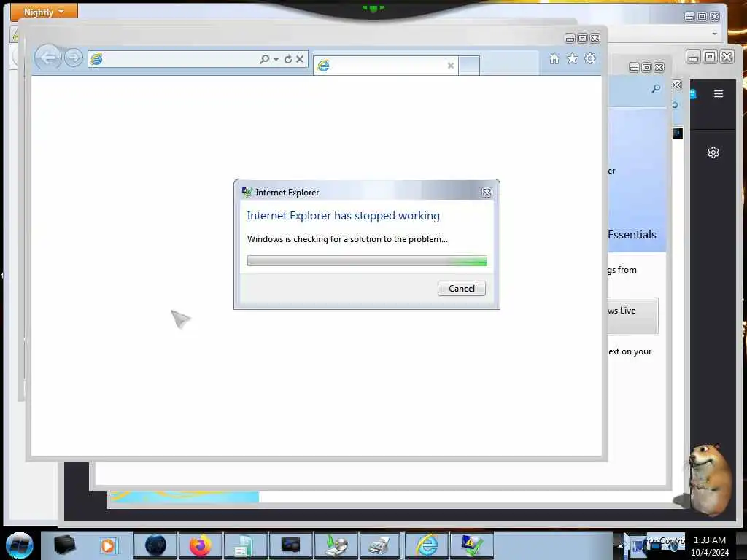Click the 'ws Live' button in background window
The width and height of the screenshot is (747, 560).
(x=632, y=316)
